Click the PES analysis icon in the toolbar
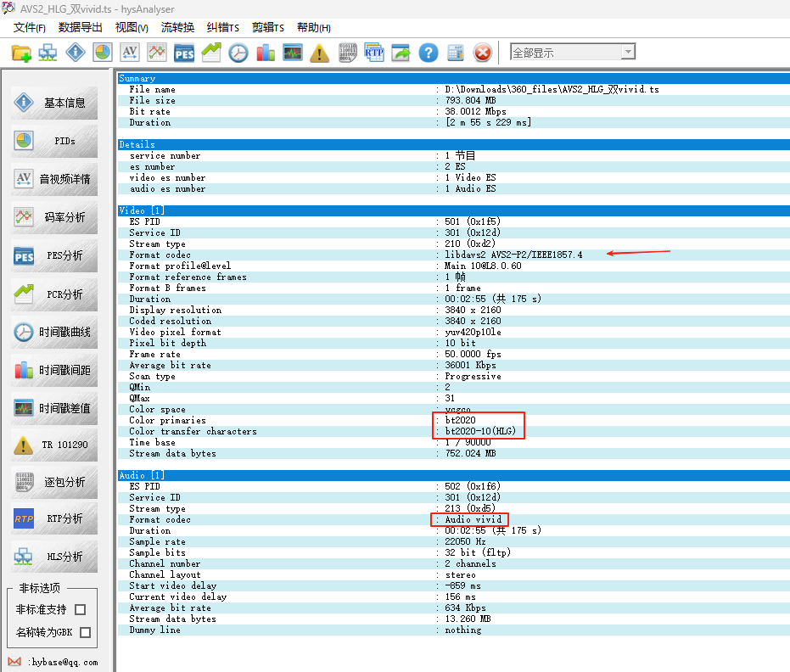The image size is (790, 672). pyautogui.click(x=184, y=53)
